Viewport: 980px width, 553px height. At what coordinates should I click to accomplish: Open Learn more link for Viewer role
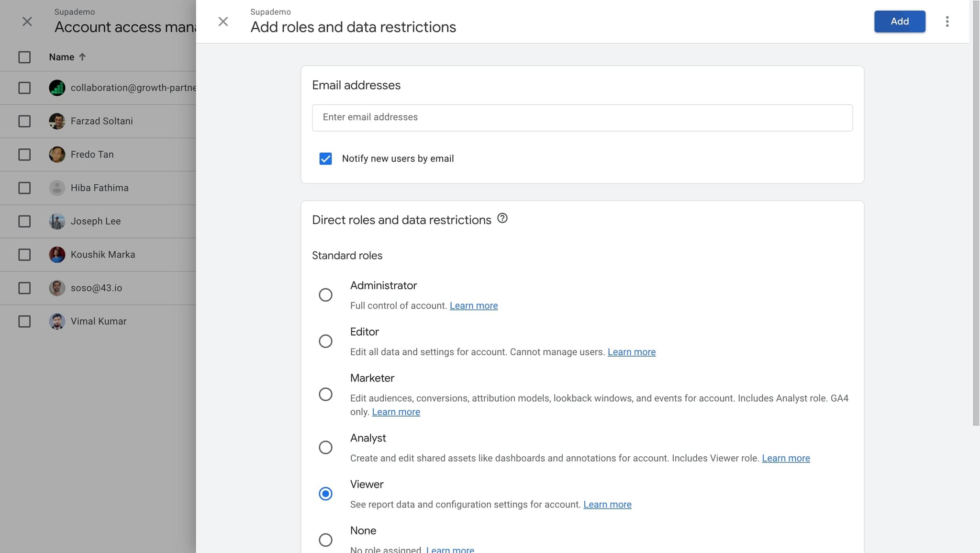pos(607,505)
